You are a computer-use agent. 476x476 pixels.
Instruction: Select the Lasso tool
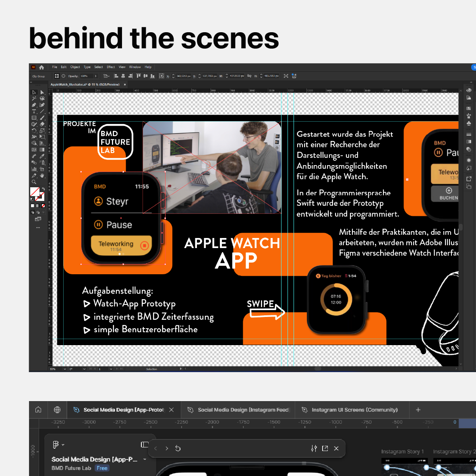[42, 99]
